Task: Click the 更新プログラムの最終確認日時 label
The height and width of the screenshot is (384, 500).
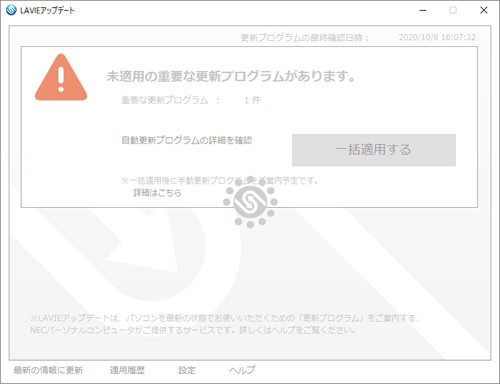Action: [x=305, y=38]
